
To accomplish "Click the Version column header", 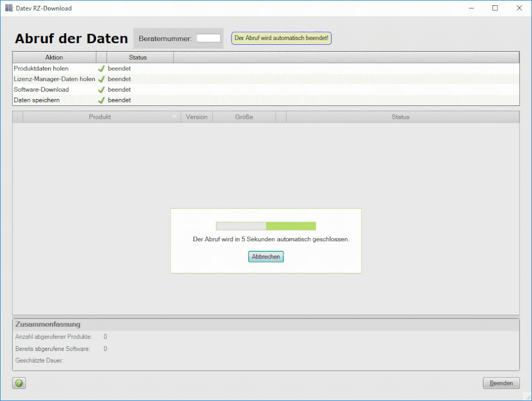I will coord(197,117).
